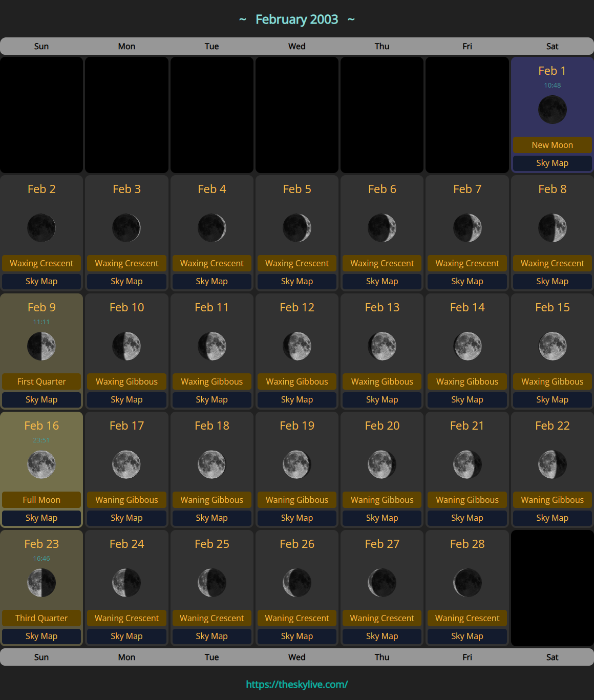Open Sky Map for Feb 16

[x=41, y=518]
